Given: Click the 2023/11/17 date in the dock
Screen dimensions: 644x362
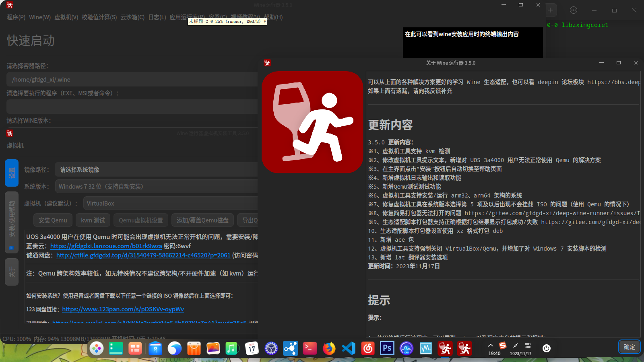Looking at the screenshot, I should point(520,354).
